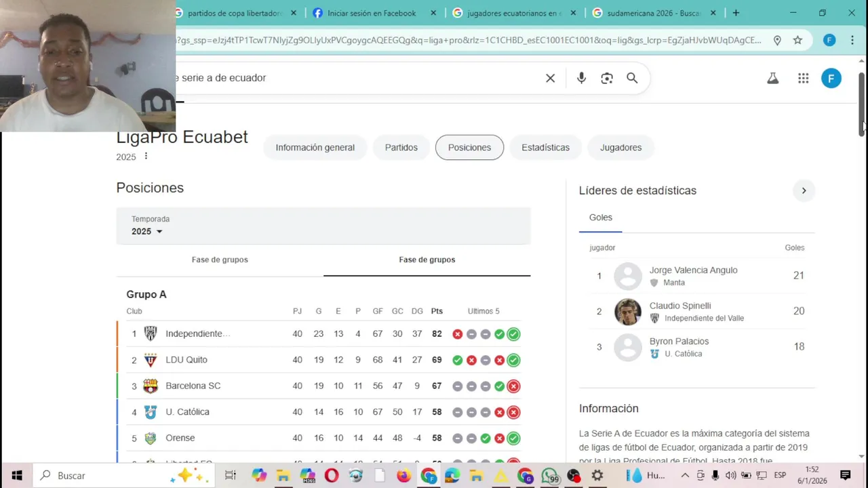Close the Iniciar sesión en Facebook tab
The width and height of the screenshot is (868, 488).
click(x=433, y=13)
